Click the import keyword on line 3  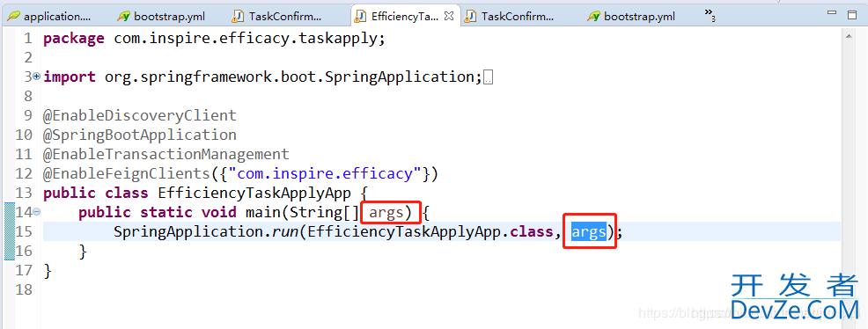70,77
